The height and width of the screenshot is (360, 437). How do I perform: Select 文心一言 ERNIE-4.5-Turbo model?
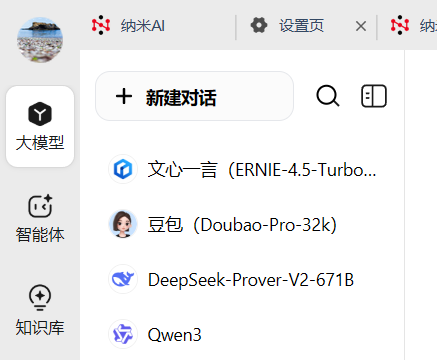pyautogui.click(x=242, y=169)
